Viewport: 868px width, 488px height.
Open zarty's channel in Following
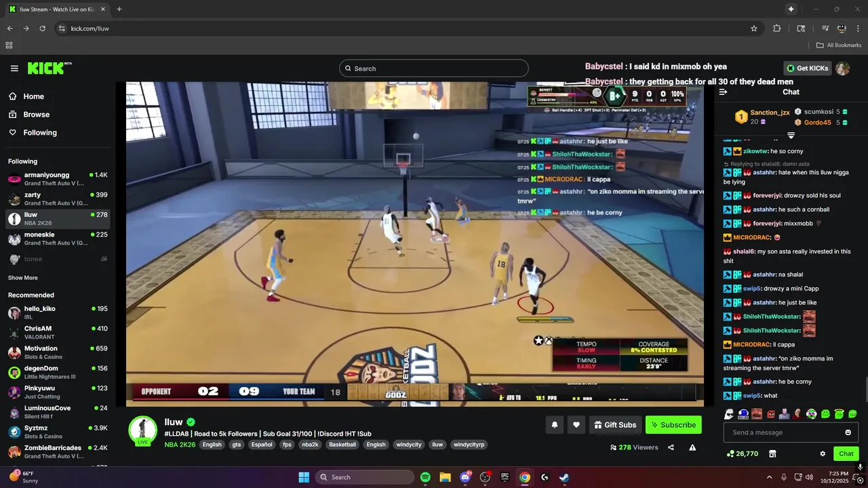tap(58, 199)
